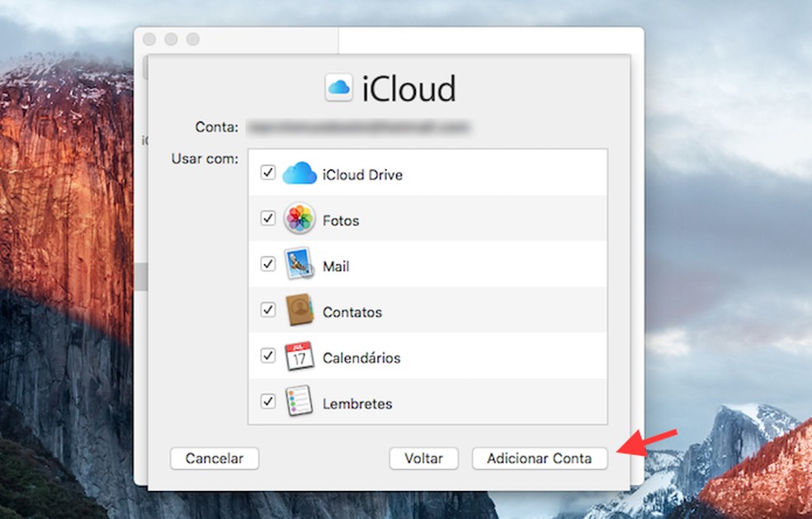Screen dimensions: 812x519
Task: Select the Contatos label text
Action: pos(352,313)
